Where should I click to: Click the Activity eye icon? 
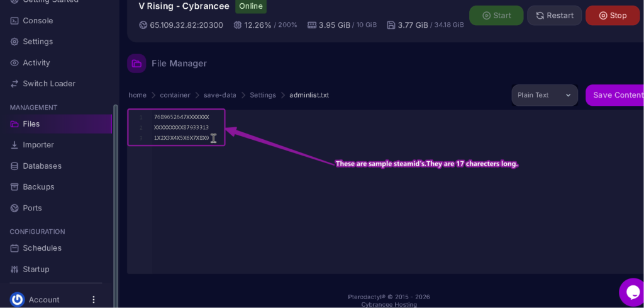14,62
